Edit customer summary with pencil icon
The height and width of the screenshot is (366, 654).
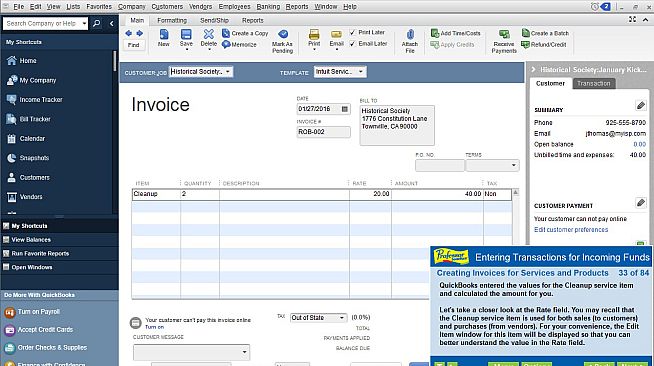pyautogui.click(x=641, y=105)
